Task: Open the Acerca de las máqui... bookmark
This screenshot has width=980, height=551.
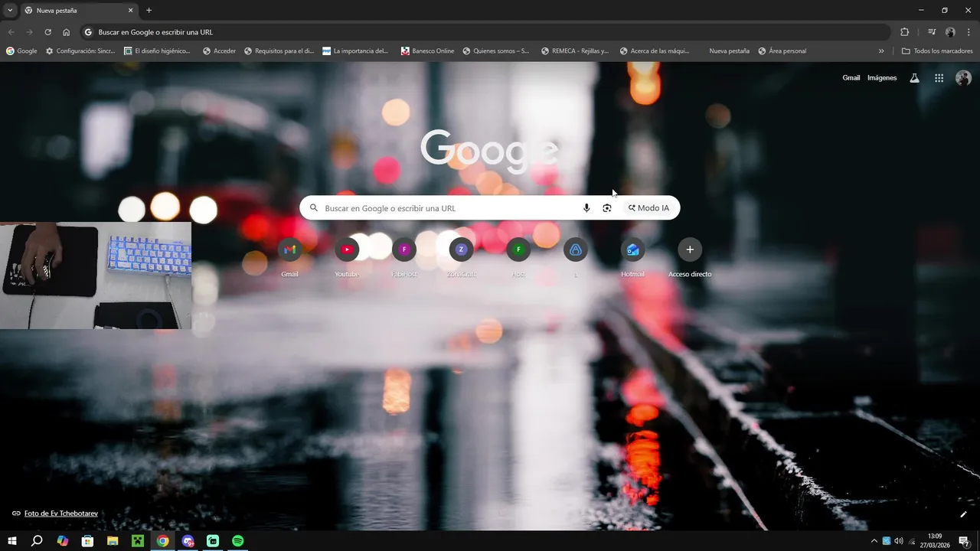Action: [655, 51]
